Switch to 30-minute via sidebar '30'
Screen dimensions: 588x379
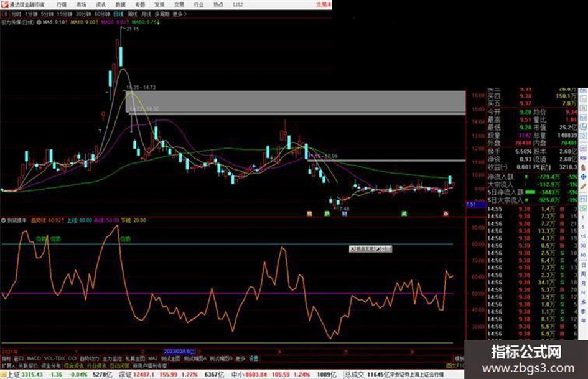(x=583, y=245)
